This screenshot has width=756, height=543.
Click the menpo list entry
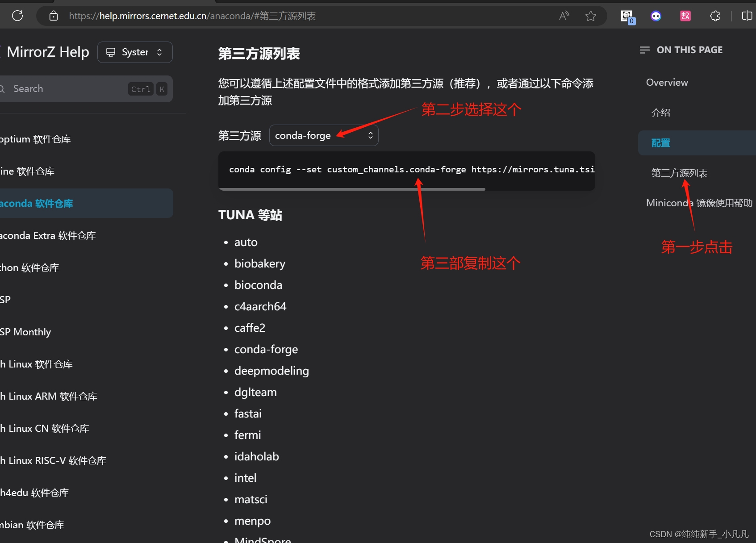point(252,521)
